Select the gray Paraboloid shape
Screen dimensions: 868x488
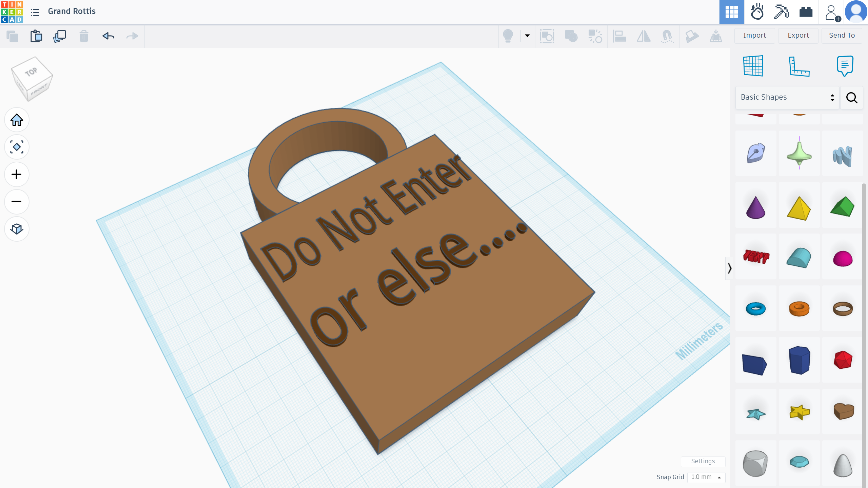tap(843, 463)
